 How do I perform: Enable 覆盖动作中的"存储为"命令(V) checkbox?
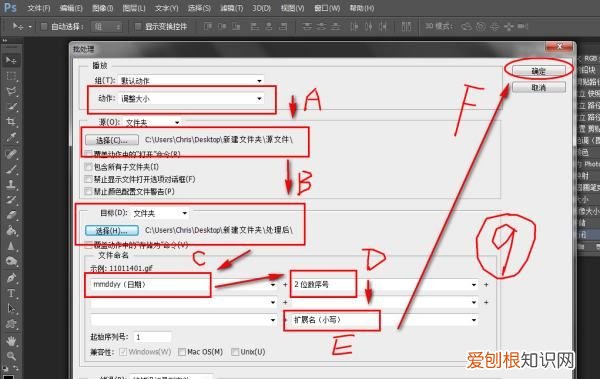(x=88, y=245)
